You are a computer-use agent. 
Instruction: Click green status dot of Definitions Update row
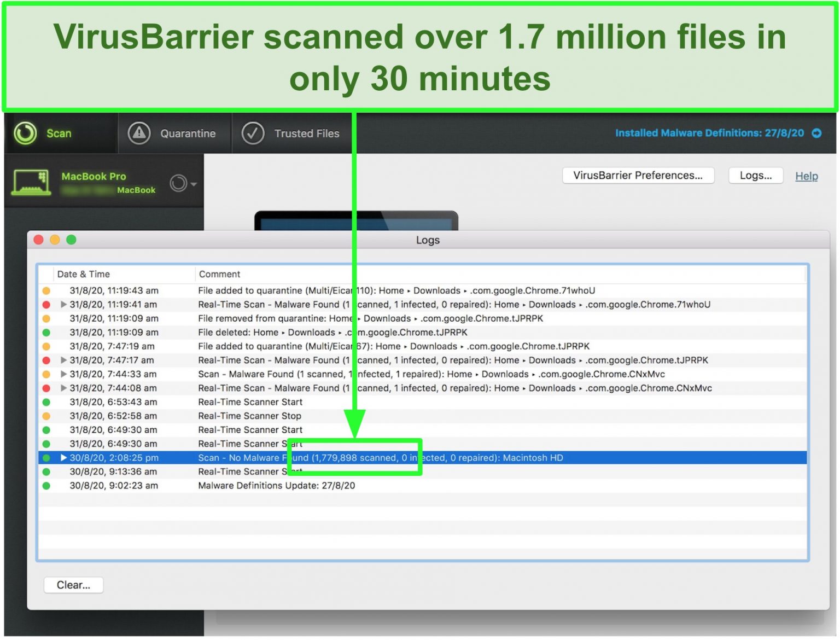[x=46, y=486]
